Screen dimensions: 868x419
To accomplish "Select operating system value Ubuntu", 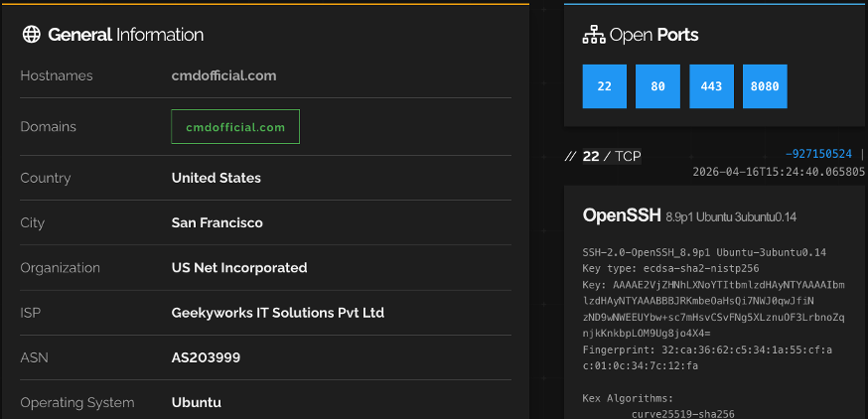I will [196, 402].
